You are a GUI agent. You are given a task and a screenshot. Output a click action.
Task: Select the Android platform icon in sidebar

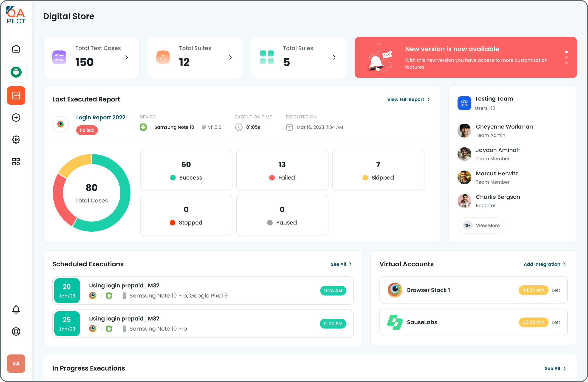pos(16,72)
